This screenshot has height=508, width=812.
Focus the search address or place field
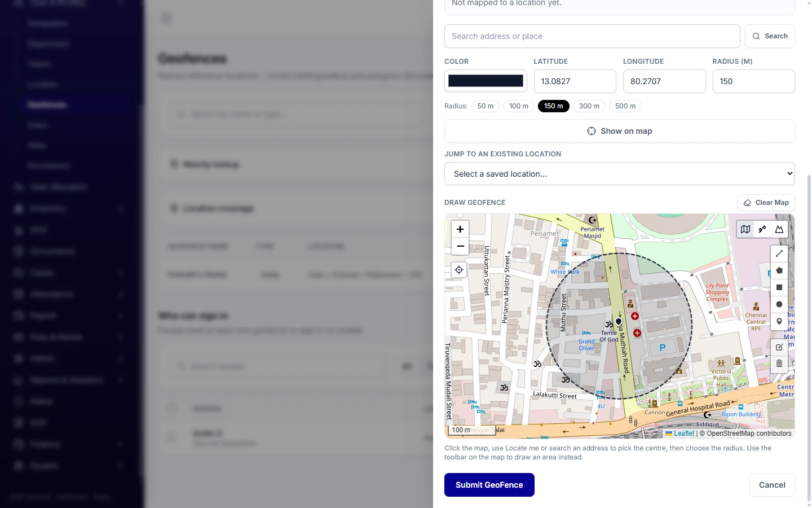pyautogui.click(x=592, y=36)
